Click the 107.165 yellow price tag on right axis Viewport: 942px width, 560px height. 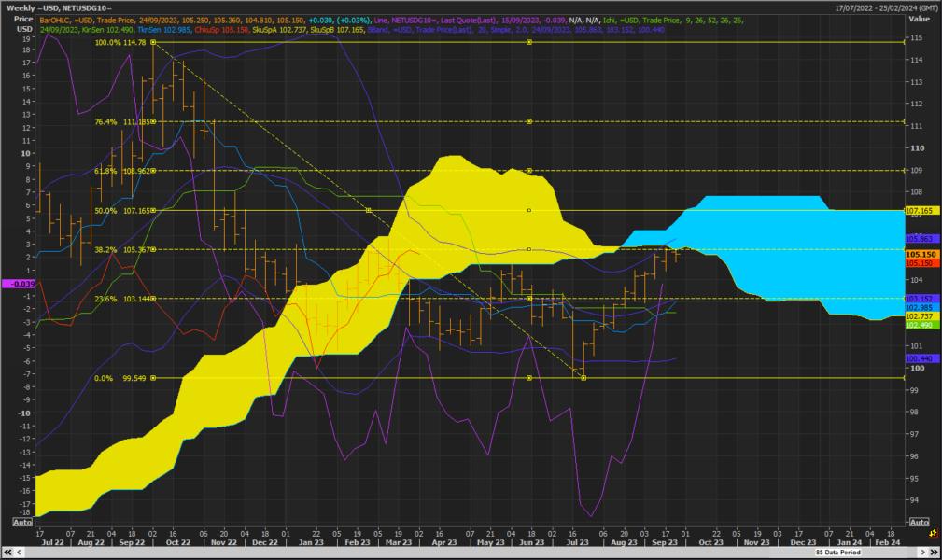click(x=922, y=211)
